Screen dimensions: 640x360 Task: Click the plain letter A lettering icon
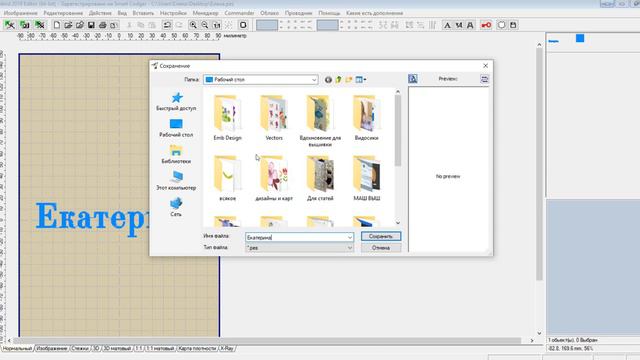pos(447,25)
